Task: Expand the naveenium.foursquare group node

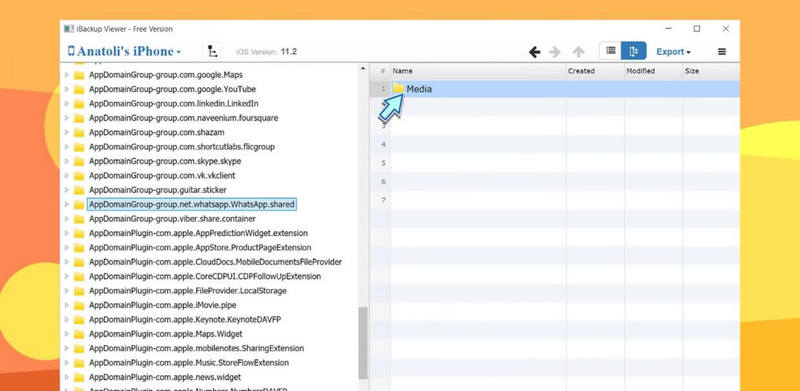Action: (x=66, y=118)
